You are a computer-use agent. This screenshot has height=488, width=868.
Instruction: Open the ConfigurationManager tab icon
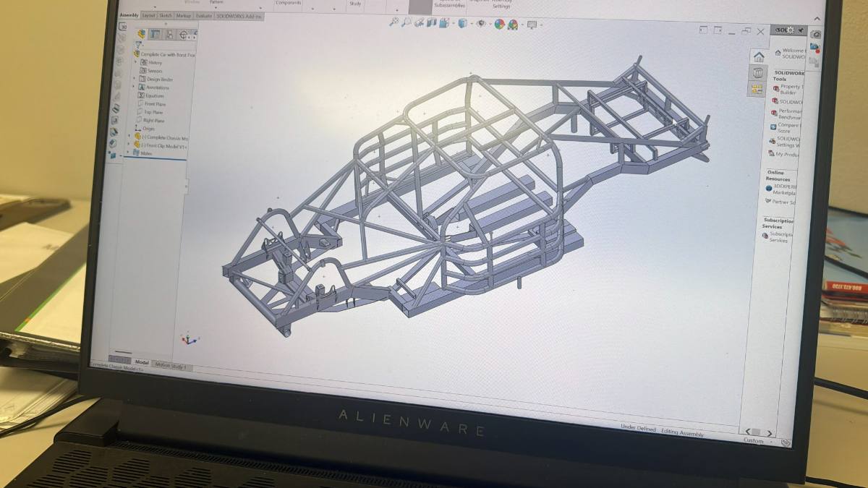[169, 34]
